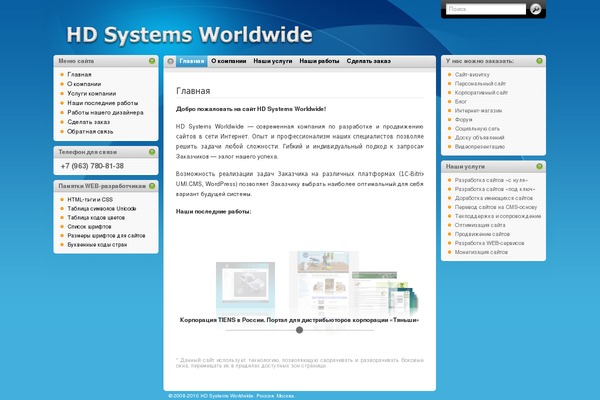Open Наши последние работы link
This screenshot has height=400, width=600.
pyautogui.click(x=103, y=103)
